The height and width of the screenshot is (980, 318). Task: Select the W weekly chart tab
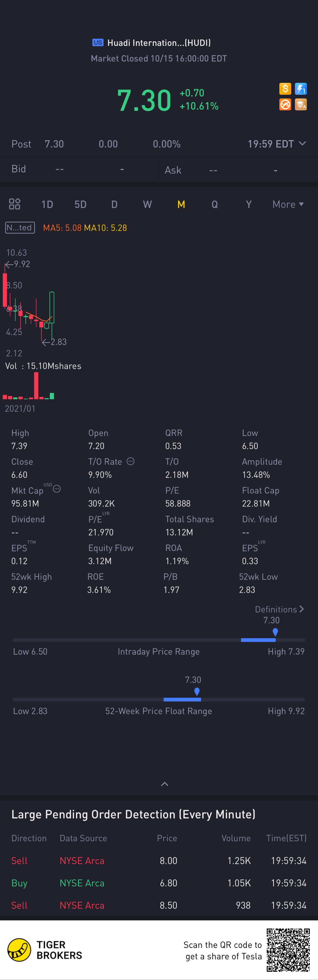pos(147,204)
